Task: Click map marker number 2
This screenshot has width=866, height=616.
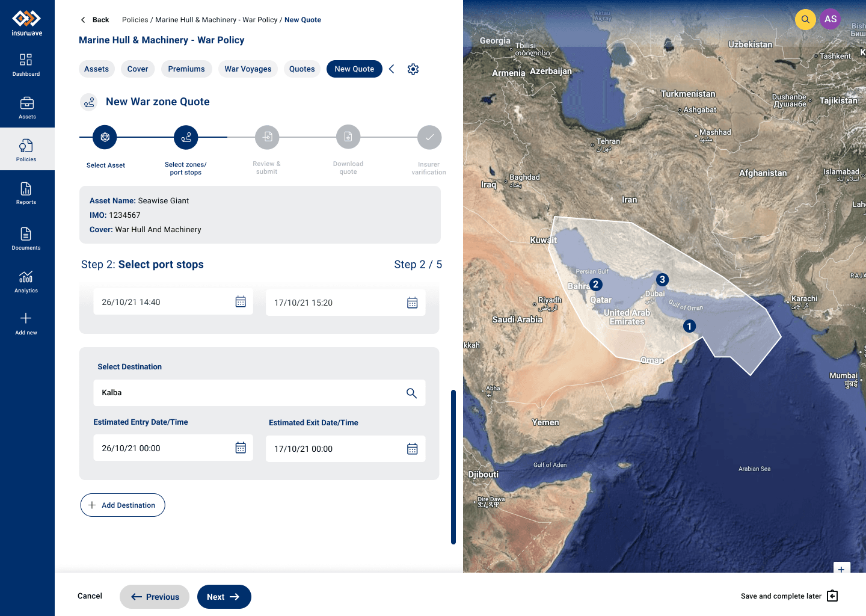Action: [595, 285]
